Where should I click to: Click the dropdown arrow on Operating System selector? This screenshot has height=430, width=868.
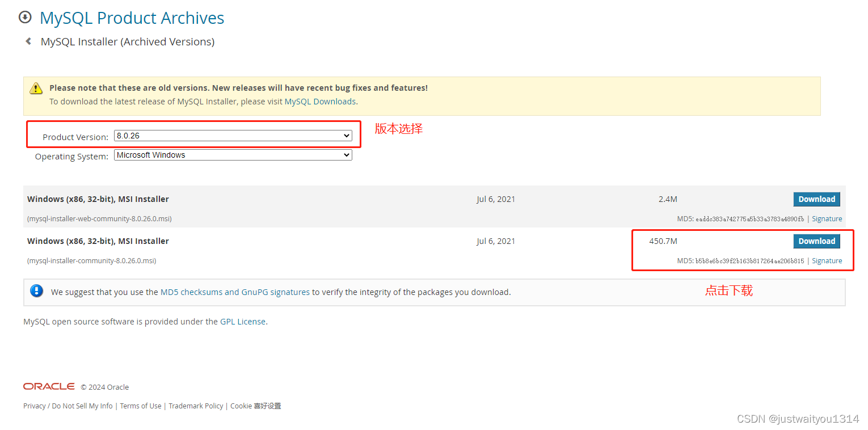pyautogui.click(x=347, y=154)
